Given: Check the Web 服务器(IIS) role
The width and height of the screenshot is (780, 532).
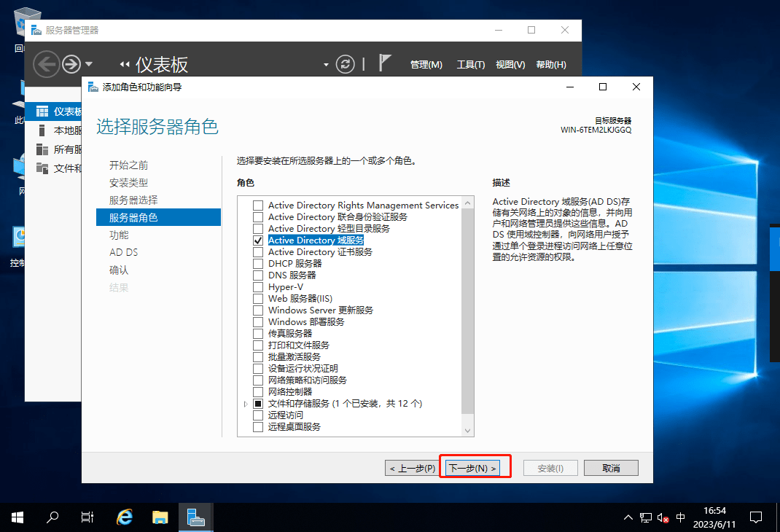Looking at the screenshot, I should (x=257, y=299).
